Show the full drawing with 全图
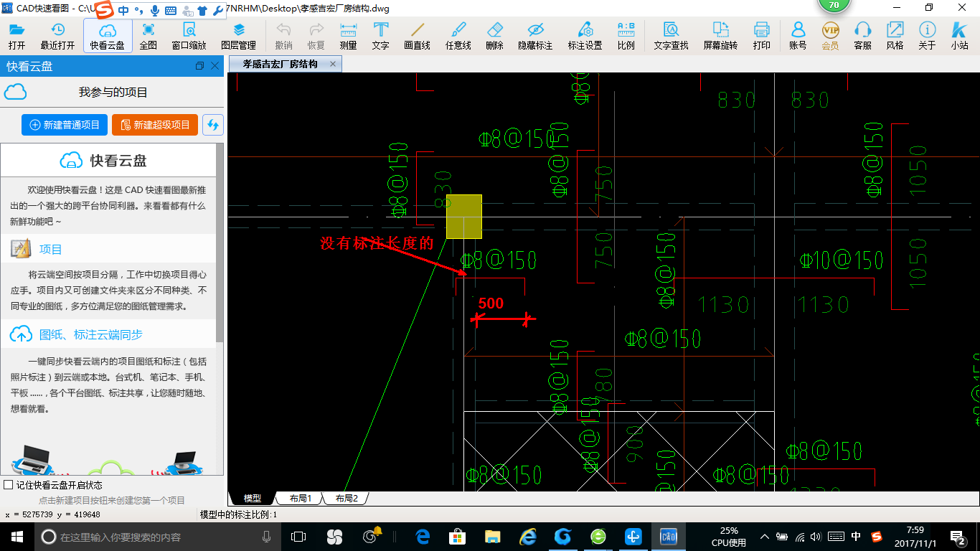Image resolution: width=980 pixels, height=551 pixels. point(149,36)
